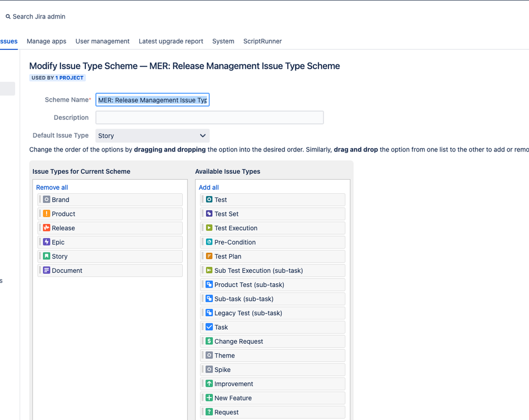The height and width of the screenshot is (420, 529).
Task: Select the Product Test (sub-task) label
Action: [x=249, y=285]
